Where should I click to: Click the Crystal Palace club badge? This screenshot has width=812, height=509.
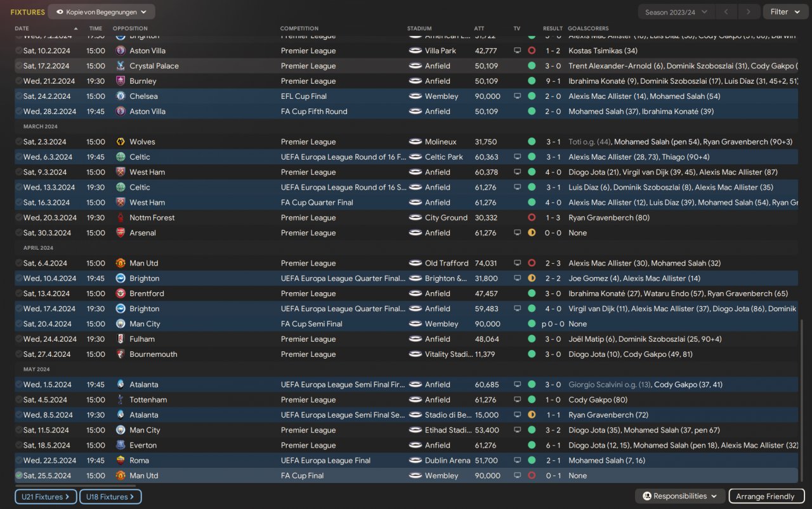(121, 66)
